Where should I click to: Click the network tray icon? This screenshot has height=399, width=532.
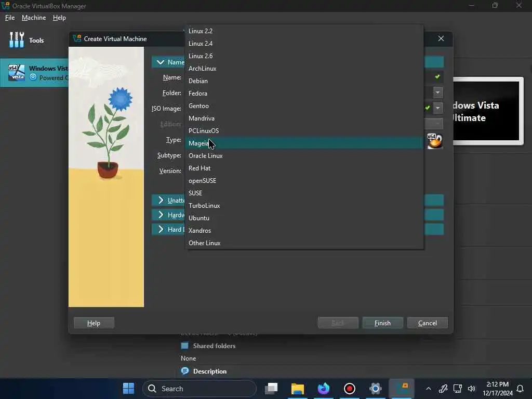click(x=457, y=389)
